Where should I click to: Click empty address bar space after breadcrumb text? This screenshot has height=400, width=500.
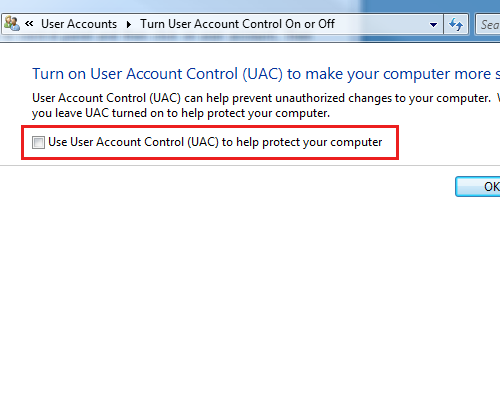pyautogui.click(x=380, y=24)
